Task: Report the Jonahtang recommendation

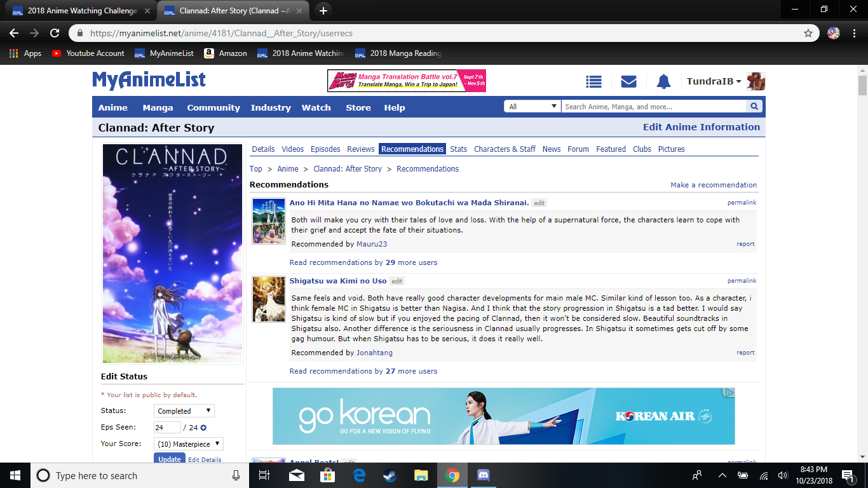Action: click(x=746, y=353)
